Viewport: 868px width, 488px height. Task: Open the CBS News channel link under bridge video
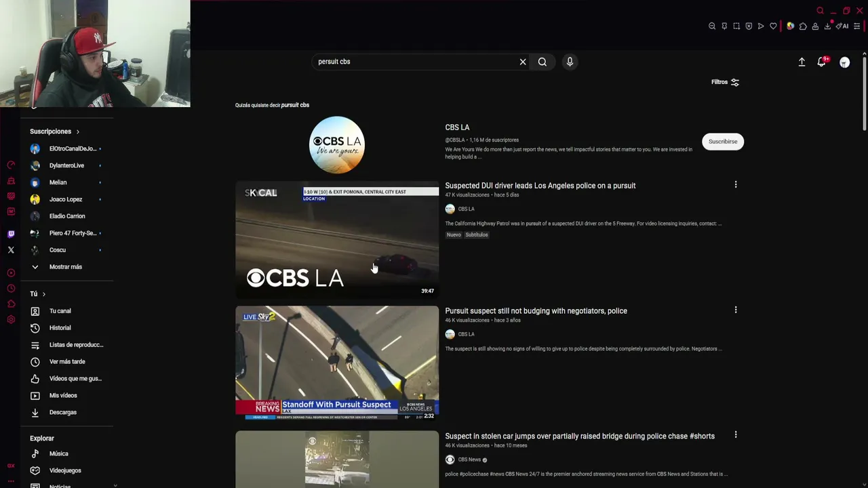pyautogui.click(x=469, y=460)
